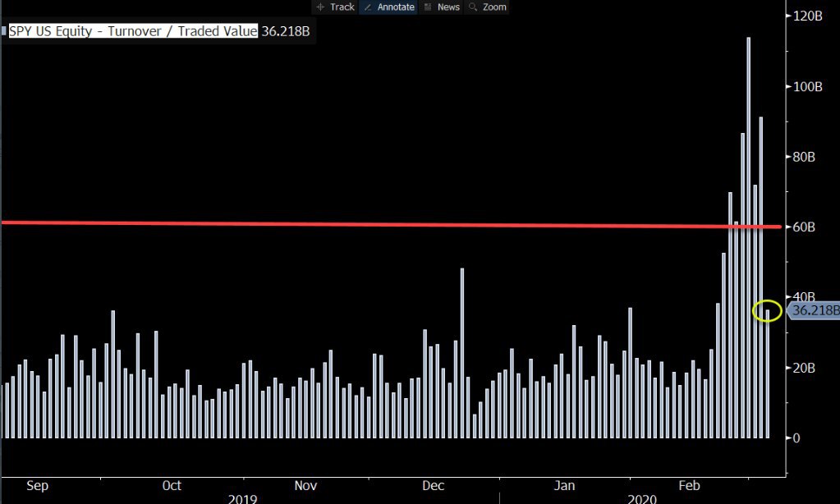Click the 36.218B last-value axis tag
The width and height of the screenshot is (840, 504).
(814, 310)
